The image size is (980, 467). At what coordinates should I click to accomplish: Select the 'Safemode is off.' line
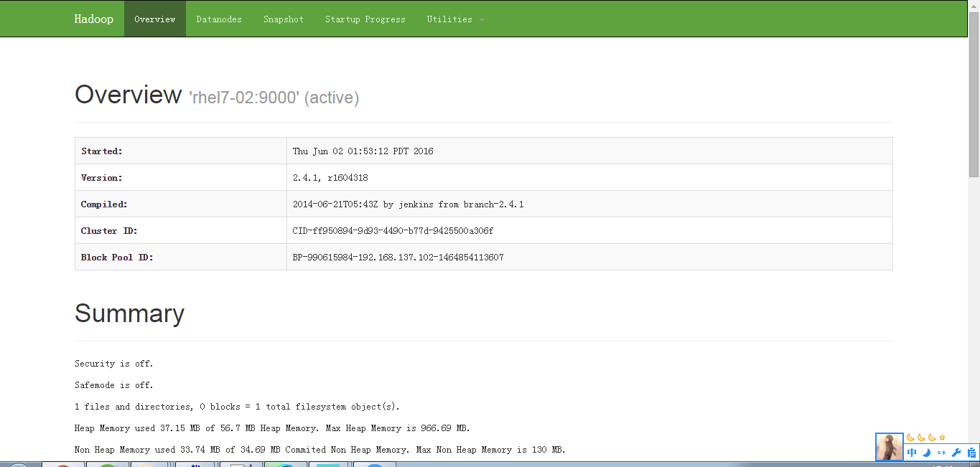[114, 385]
